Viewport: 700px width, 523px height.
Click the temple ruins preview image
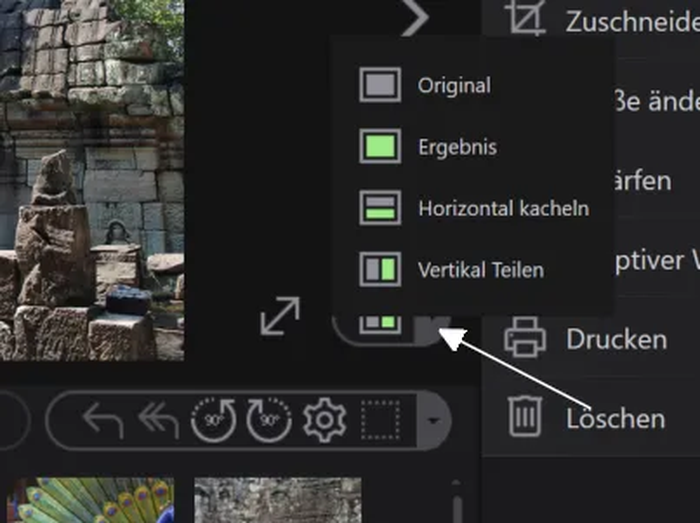pos(92,180)
